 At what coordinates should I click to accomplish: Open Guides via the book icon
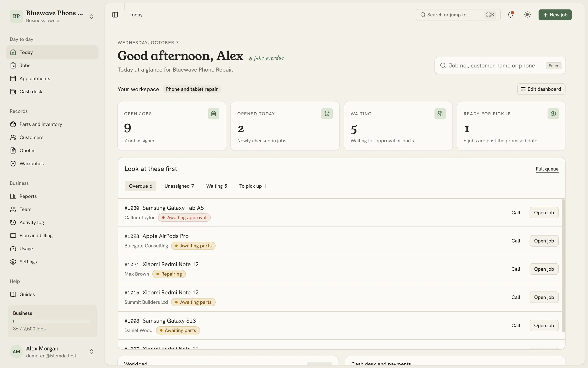pyautogui.click(x=13, y=294)
